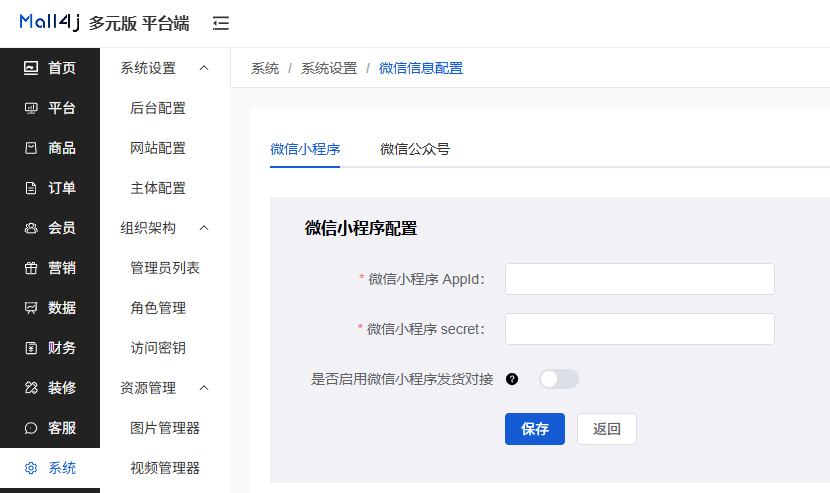Click 系统设置 in the breadcrumb
The width and height of the screenshot is (830, 493).
[x=329, y=68]
